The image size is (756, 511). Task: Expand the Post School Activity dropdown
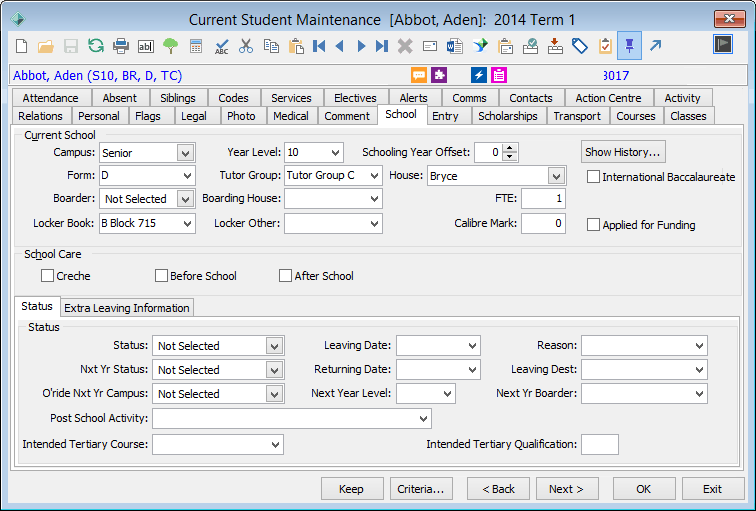(423, 418)
